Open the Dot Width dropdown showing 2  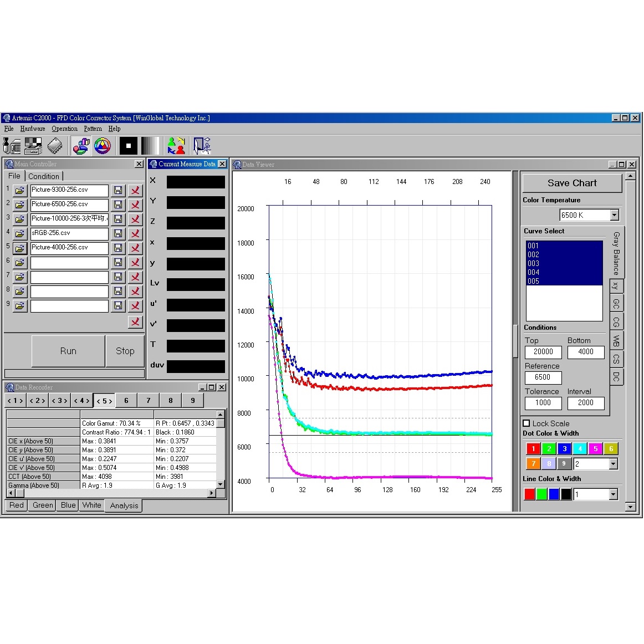[613, 464]
